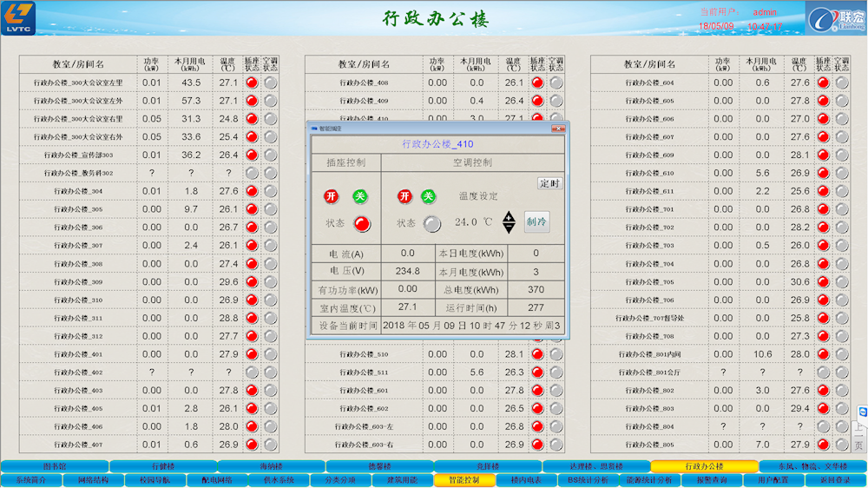Turn off socket power with green 关 button
This screenshot has height=488, width=868.
(x=359, y=196)
